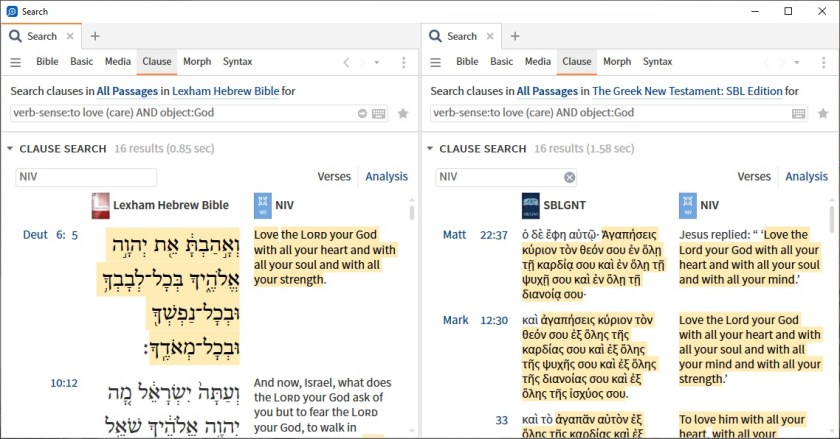Click the left NIV filter input field
Image resolution: width=840 pixels, height=439 pixels.
[86, 177]
